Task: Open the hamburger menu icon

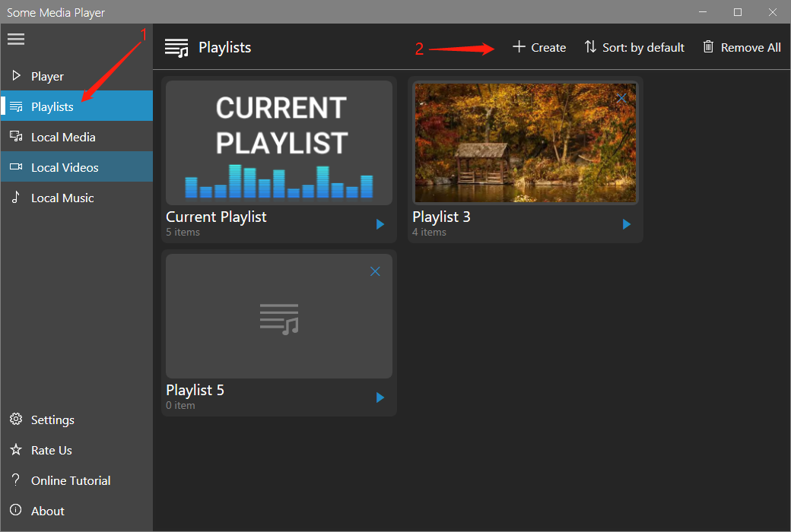Action: (16, 39)
